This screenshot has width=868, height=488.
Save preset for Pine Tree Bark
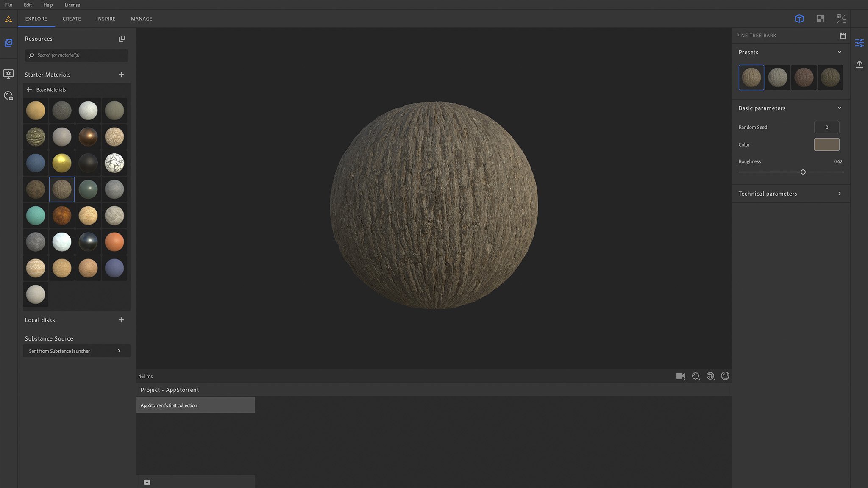point(843,36)
